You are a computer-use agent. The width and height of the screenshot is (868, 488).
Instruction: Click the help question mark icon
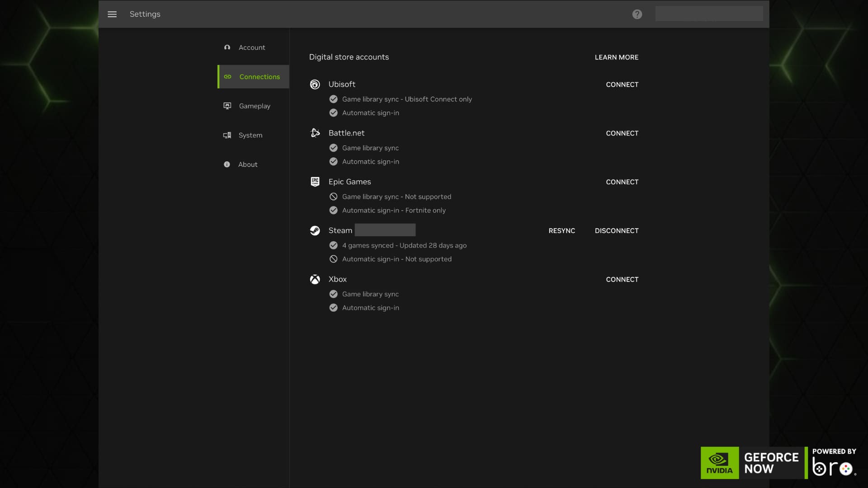[637, 14]
